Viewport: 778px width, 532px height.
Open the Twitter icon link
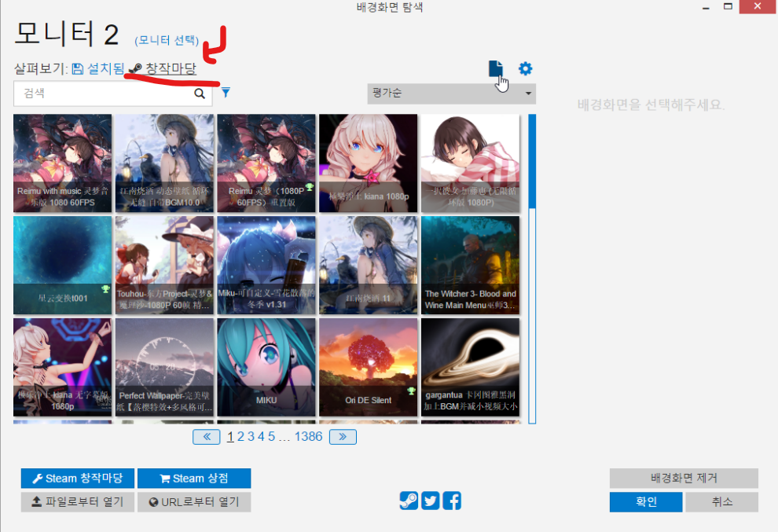(x=430, y=501)
